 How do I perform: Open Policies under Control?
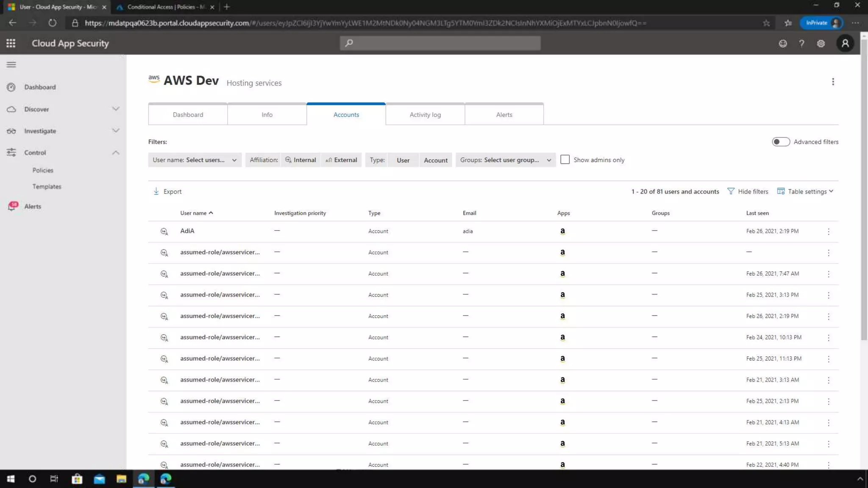coord(43,170)
